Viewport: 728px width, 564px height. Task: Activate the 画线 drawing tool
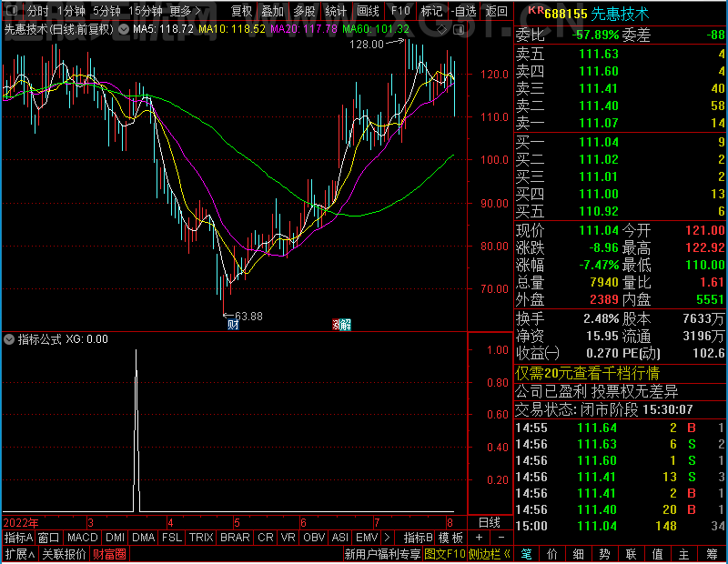pyautogui.click(x=368, y=11)
